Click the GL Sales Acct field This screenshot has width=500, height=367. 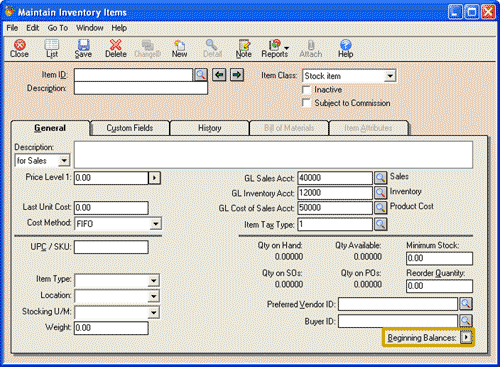(335, 178)
